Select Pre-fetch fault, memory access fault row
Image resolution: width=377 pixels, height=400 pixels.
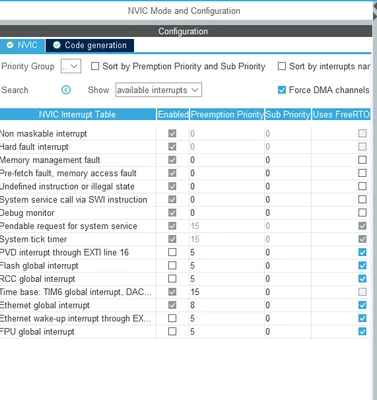tap(185, 173)
